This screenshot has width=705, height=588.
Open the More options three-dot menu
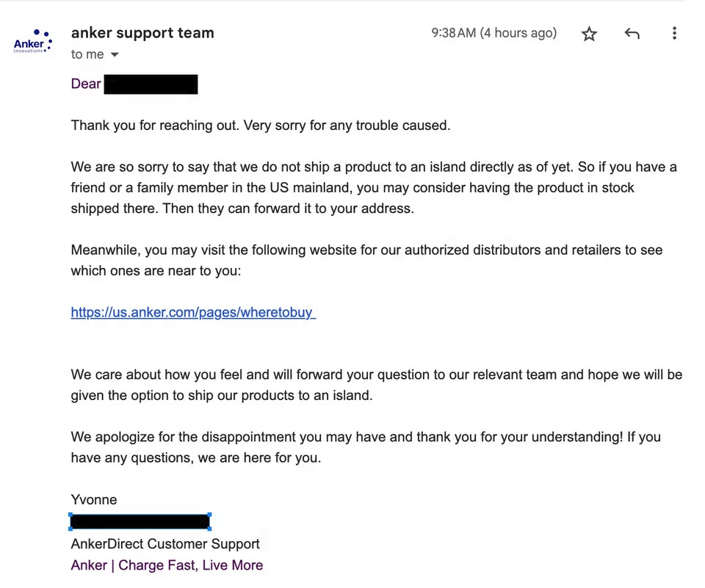point(674,34)
